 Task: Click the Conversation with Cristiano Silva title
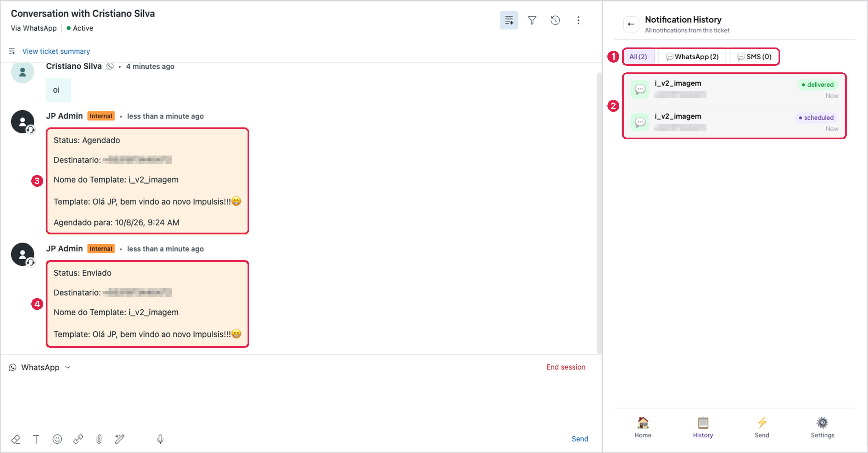(x=83, y=14)
